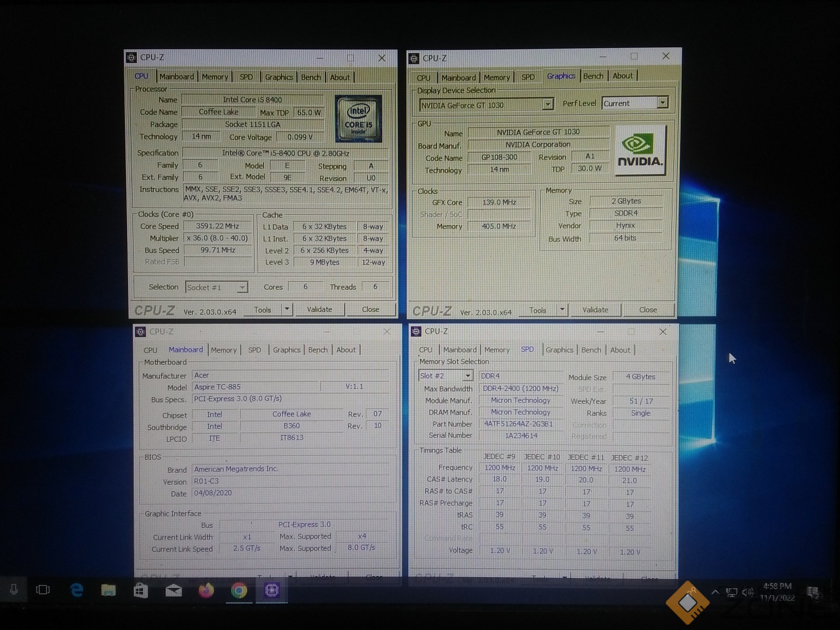The width and height of the screenshot is (840, 630).
Task: Click the Intel Core i5 8400 name field
Action: coord(253,100)
